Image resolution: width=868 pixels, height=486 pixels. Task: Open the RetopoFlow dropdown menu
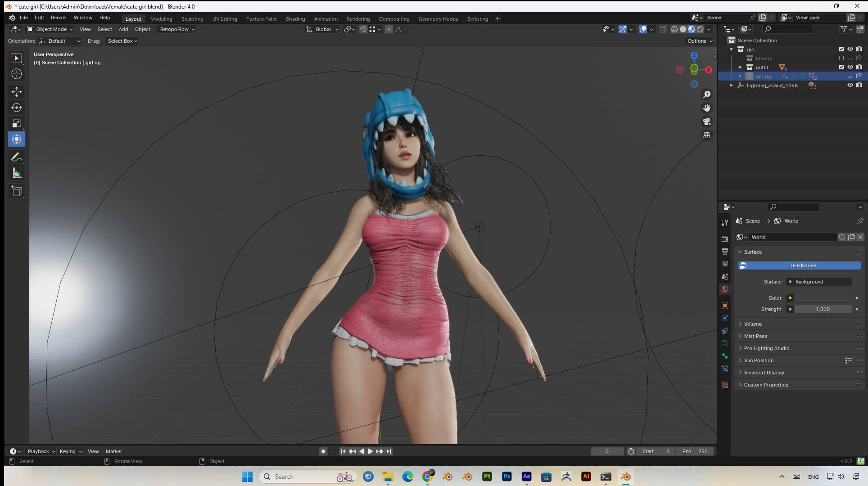(x=177, y=29)
